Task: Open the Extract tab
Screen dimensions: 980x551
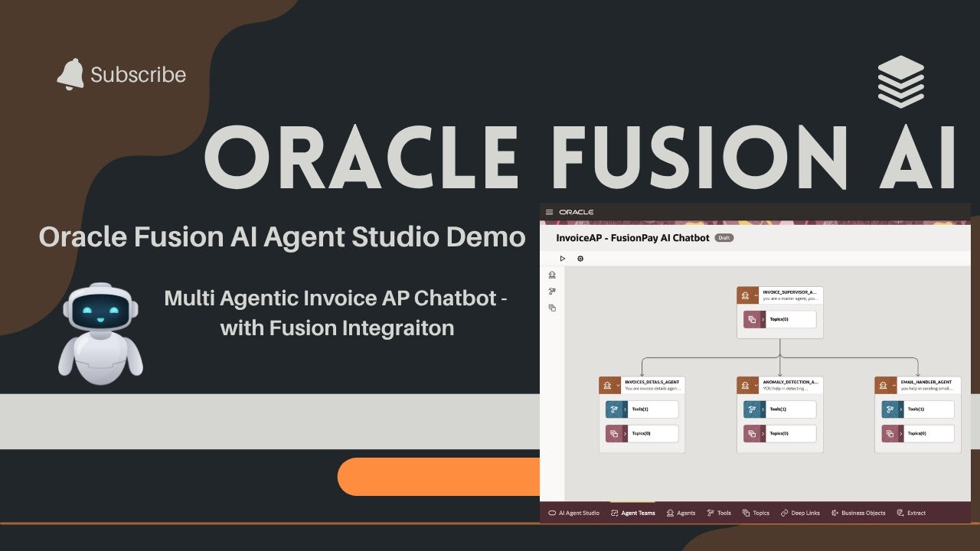Action: 911,513
